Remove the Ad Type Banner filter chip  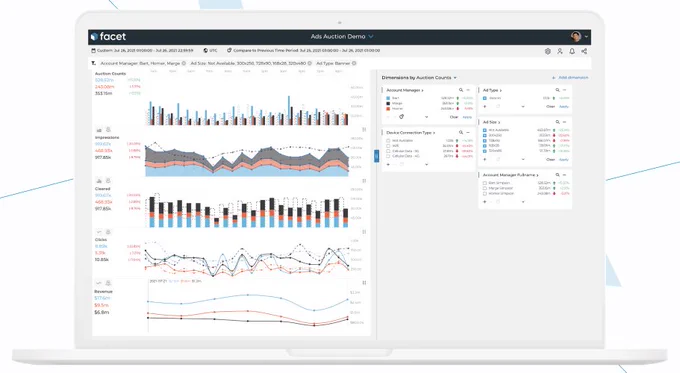[x=354, y=63]
